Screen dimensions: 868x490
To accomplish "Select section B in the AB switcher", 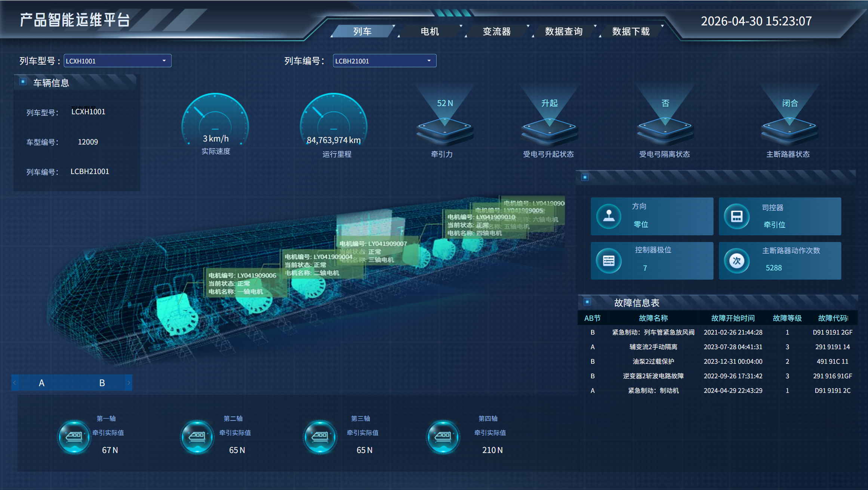I will (x=102, y=383).
